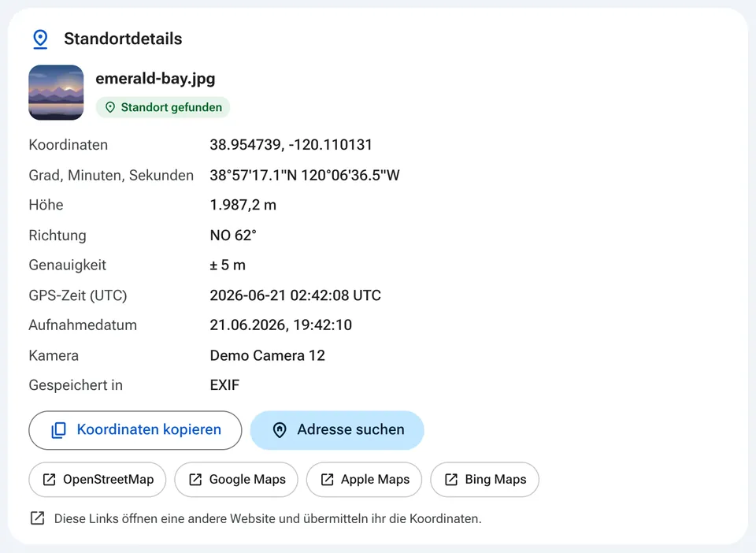756x553 pixels.
Task: Click the Genauigkeit label
Action: tap(67, 265)
